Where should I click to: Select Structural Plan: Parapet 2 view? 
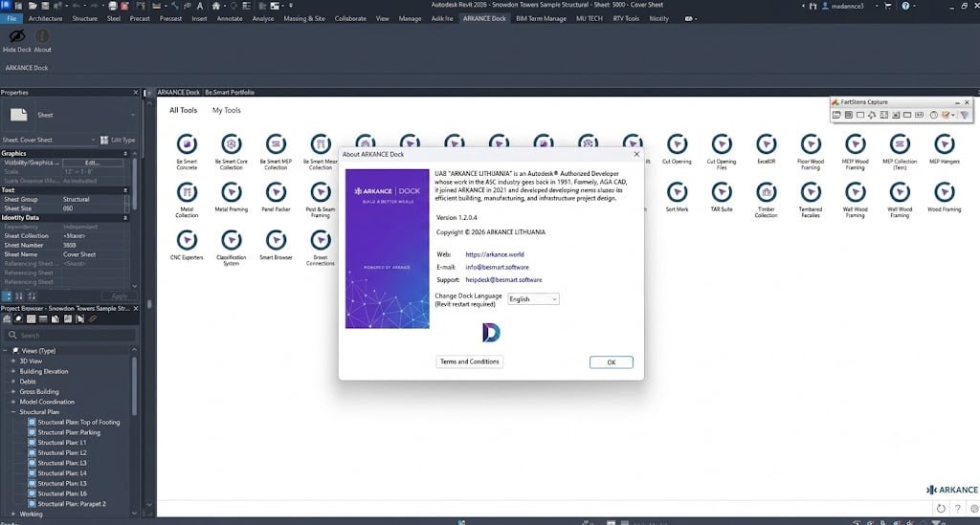(x=72, y=504)
